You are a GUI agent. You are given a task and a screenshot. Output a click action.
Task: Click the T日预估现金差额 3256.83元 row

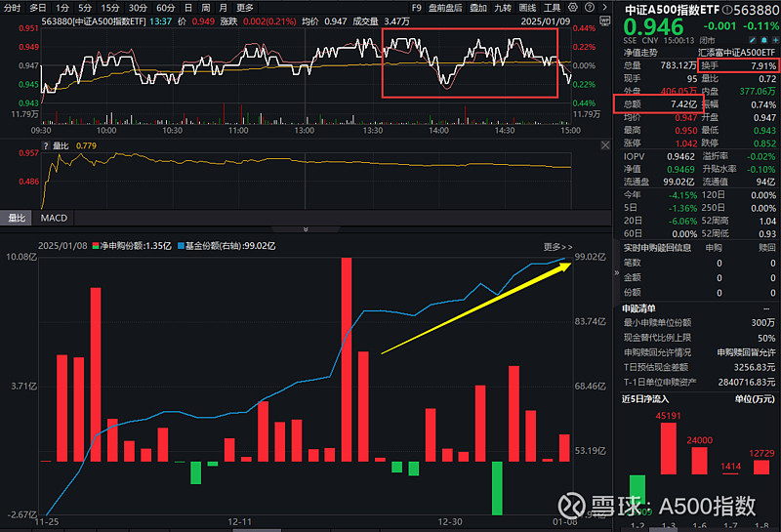pyautogui.click(x=699, y=367)
